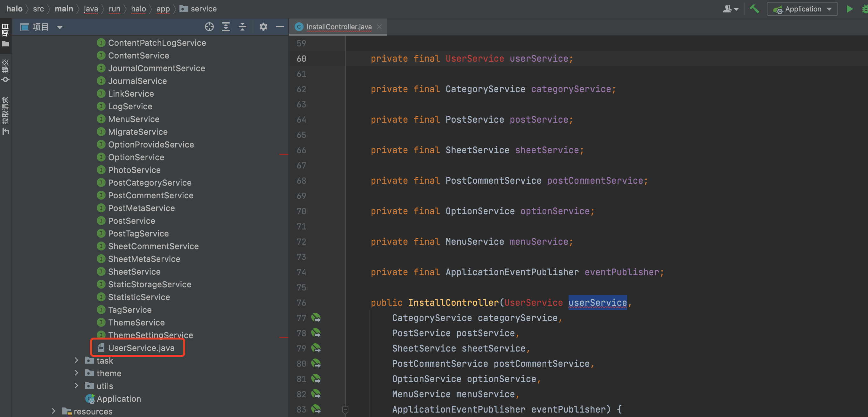Open the project panel settings gear
This screenshot has width=868, height=417.
[263, 27]
